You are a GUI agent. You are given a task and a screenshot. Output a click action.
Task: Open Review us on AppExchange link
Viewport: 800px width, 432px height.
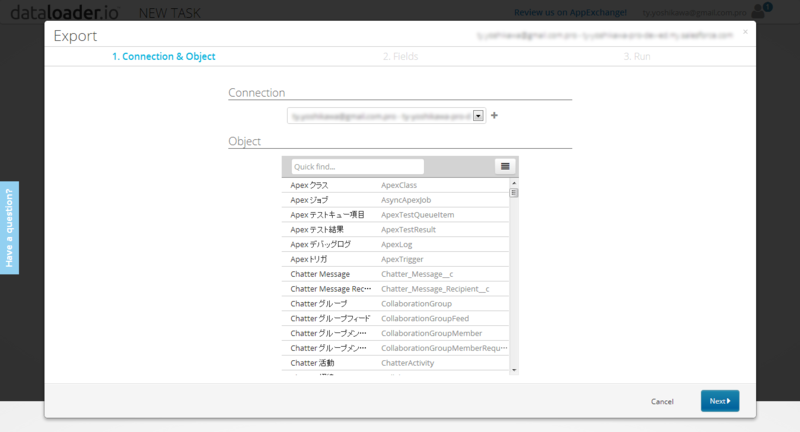(x=570, y=12)
